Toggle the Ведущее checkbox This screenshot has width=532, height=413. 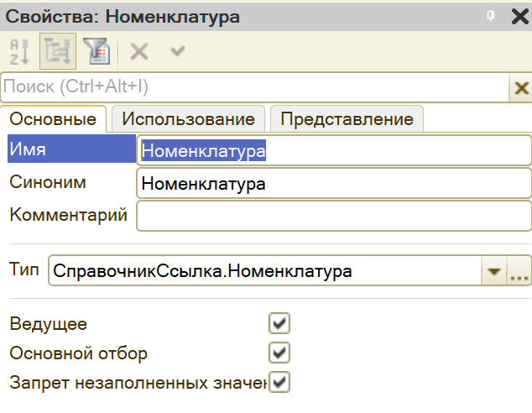point(279,323)
